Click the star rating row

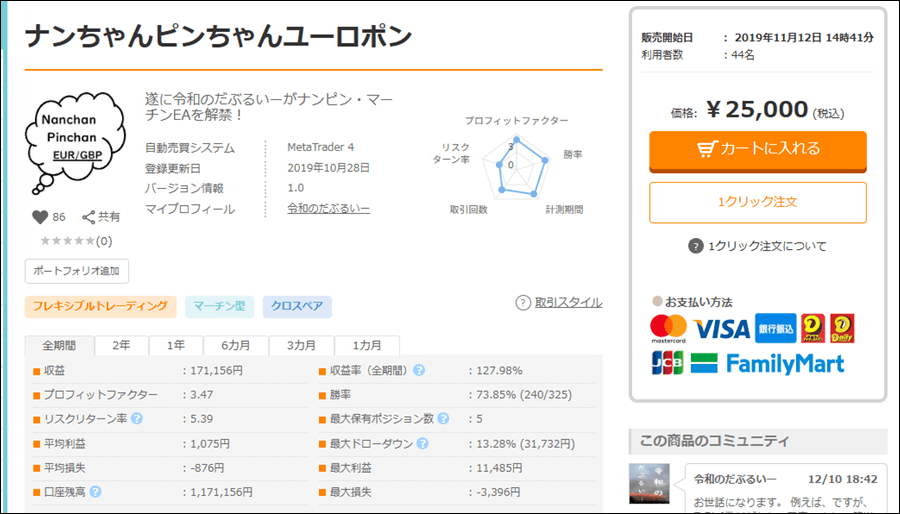click(x=75, y=241)
